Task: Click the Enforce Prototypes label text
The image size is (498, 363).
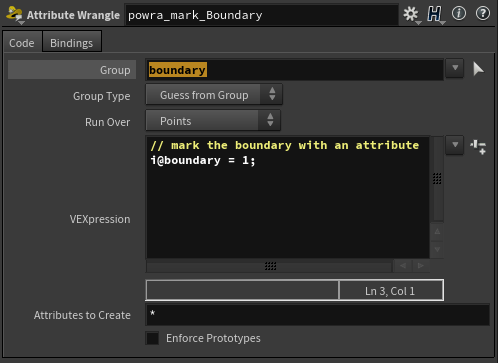Action: (213, 338)
